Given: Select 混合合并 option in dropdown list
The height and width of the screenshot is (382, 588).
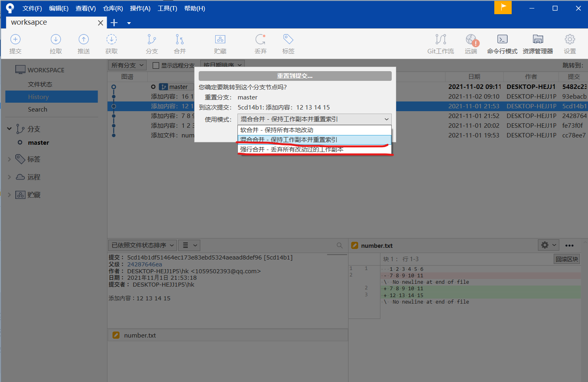Looking at the screenshot, I should pyautogui.click(x=315, y=140).
